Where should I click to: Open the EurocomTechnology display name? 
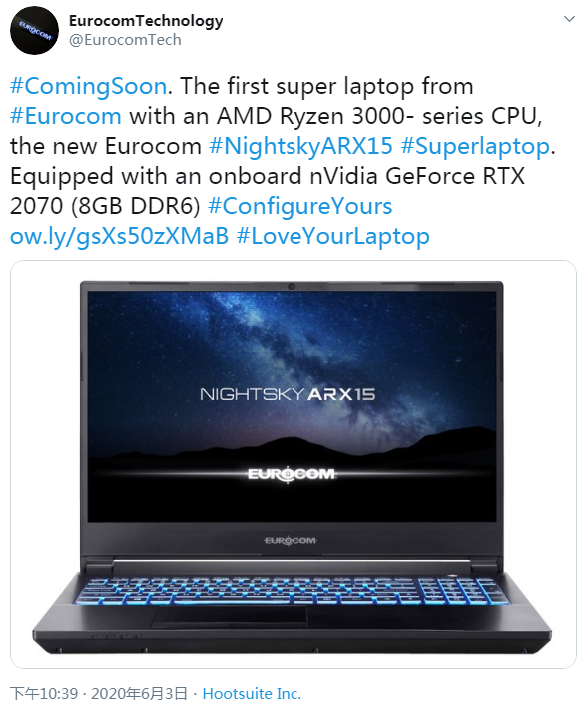(x=146, y=20)
